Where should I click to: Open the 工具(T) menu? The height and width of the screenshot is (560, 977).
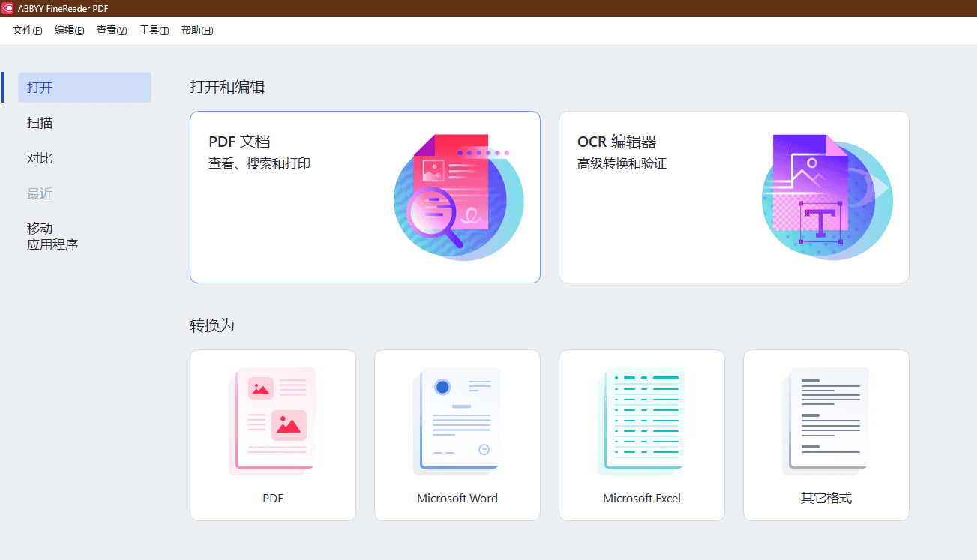154,31
